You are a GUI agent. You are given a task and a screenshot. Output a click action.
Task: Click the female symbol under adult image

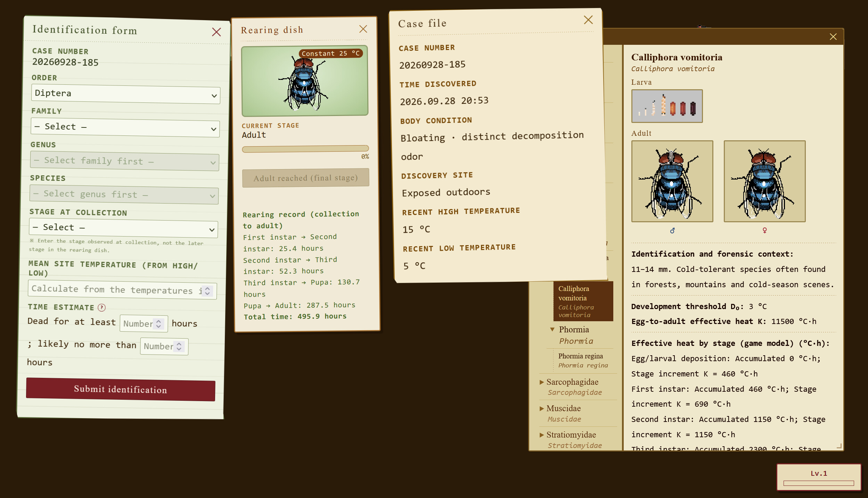[764, 230]
